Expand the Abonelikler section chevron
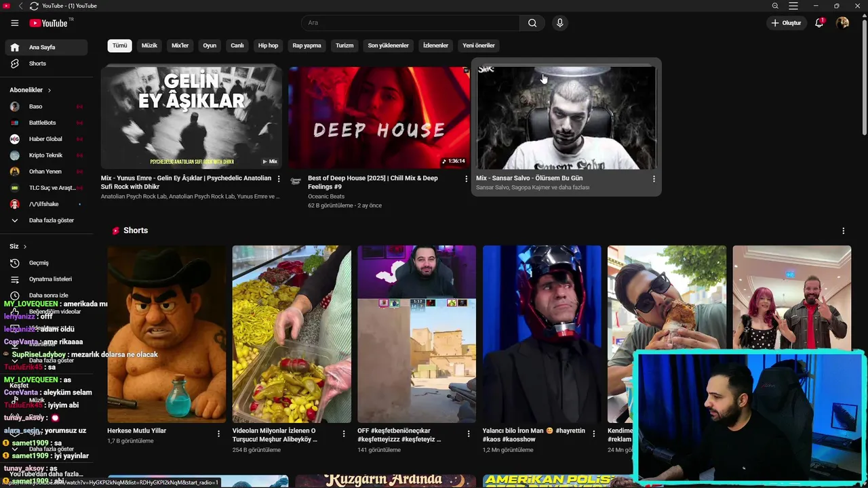This screenshot has height=488, width=868. click(49, 90)
